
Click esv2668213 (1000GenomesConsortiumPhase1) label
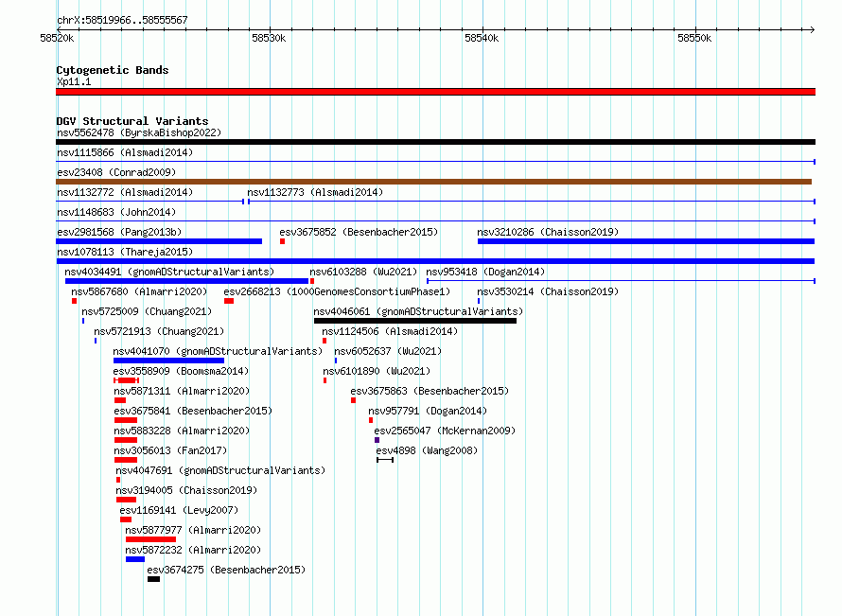click(x=337, y=291)
